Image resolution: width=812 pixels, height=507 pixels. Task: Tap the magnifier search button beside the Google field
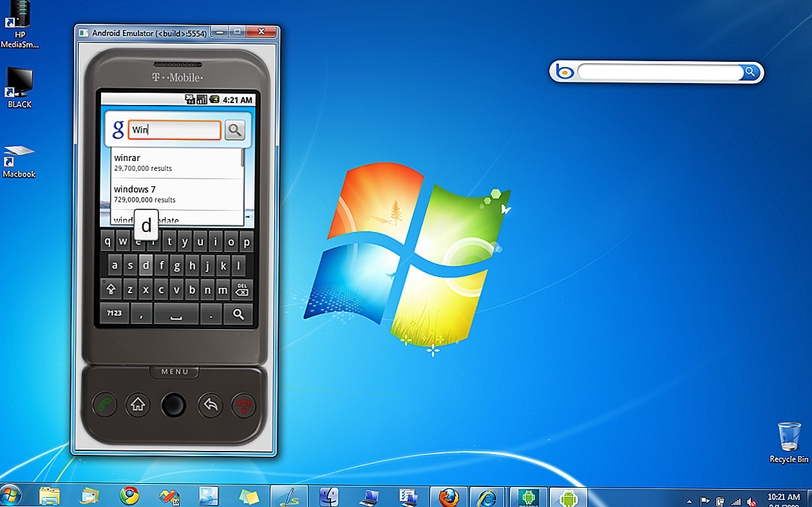click(x=235, y=130)
